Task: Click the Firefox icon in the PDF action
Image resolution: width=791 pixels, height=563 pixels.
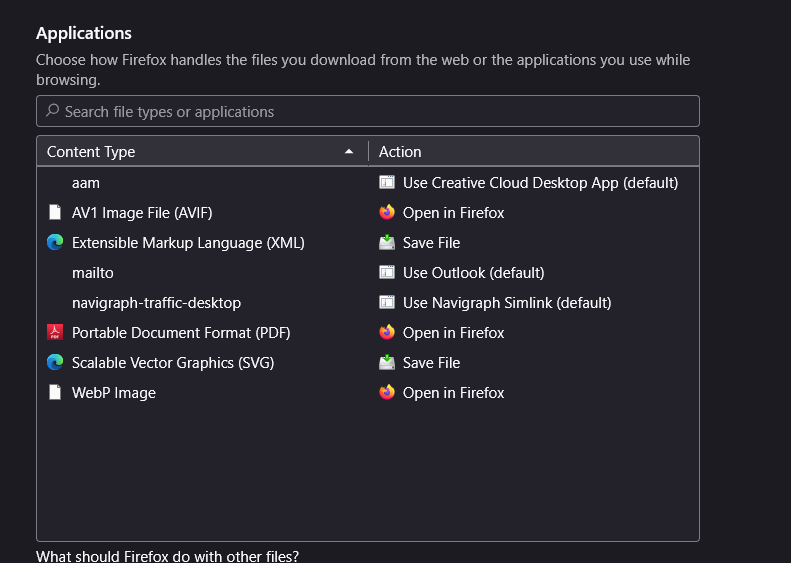Action: (x=387, y=333)
